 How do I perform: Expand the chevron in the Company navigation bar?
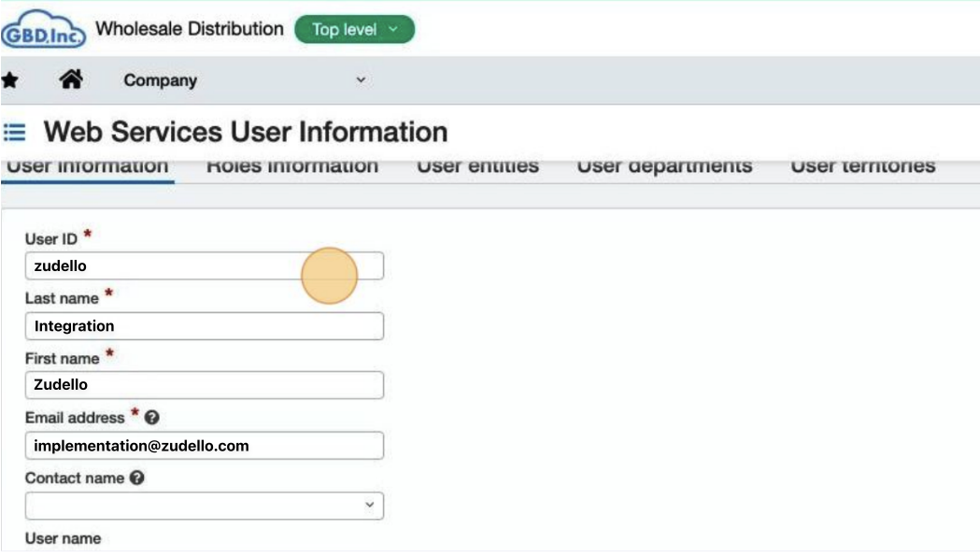pos(361,81)
